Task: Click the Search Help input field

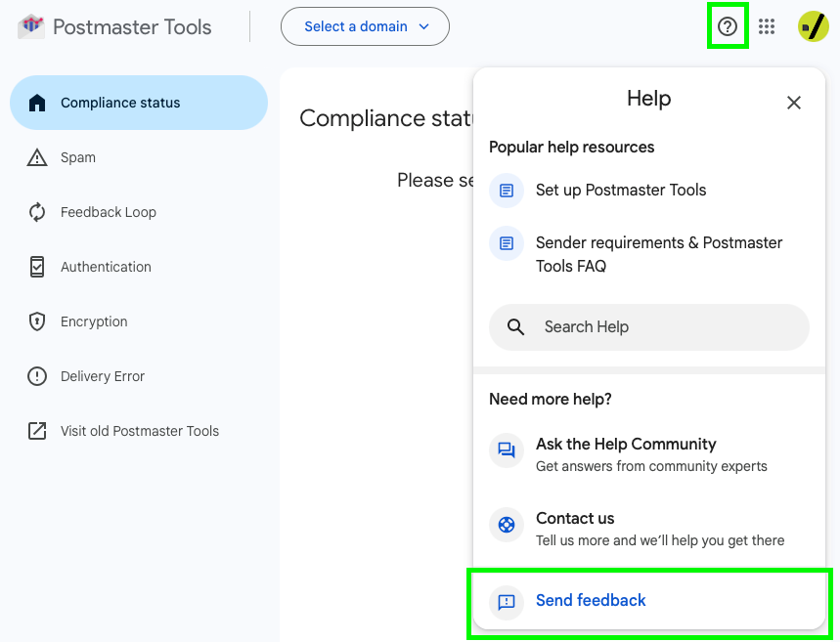Action: [648, 327]
